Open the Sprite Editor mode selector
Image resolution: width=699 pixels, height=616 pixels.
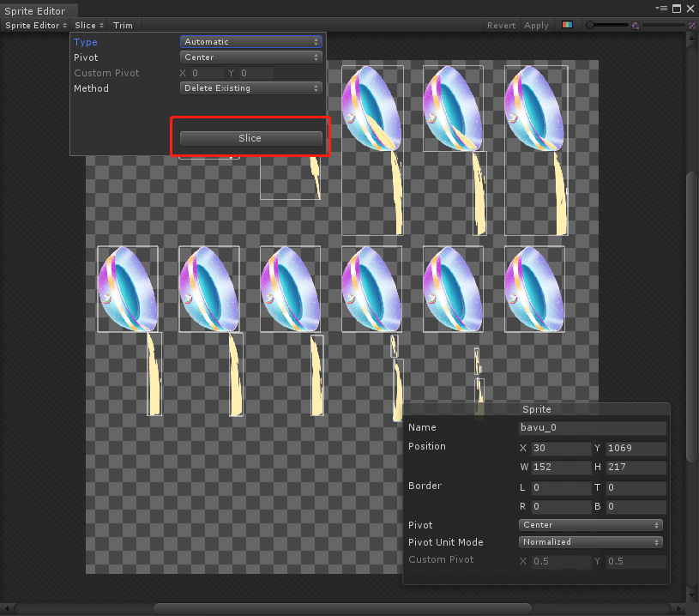pyautogui.click(x=34, y=25)
